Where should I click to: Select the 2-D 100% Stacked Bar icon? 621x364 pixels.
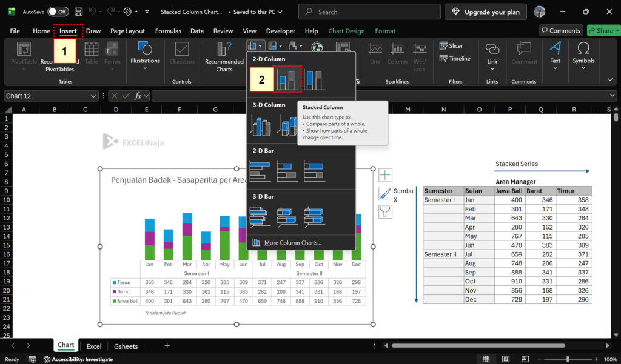(315, 171)
